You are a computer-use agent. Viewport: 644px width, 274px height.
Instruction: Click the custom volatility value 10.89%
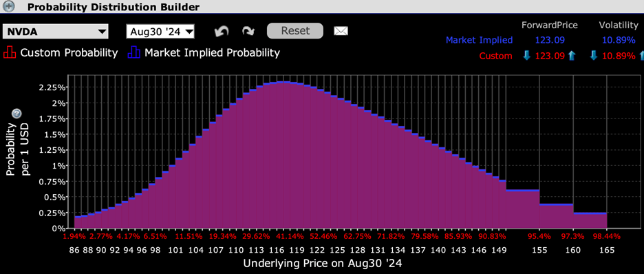click(x=619, y=56)
